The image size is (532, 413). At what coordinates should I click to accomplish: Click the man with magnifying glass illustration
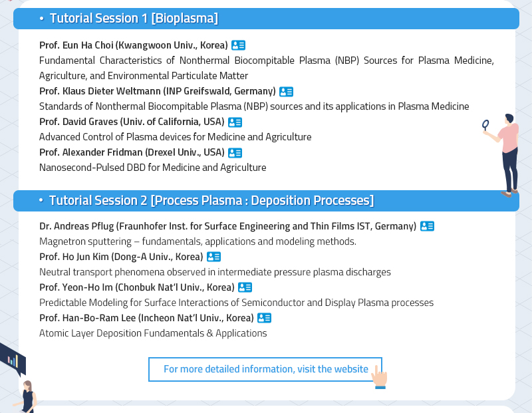[501, 155]
